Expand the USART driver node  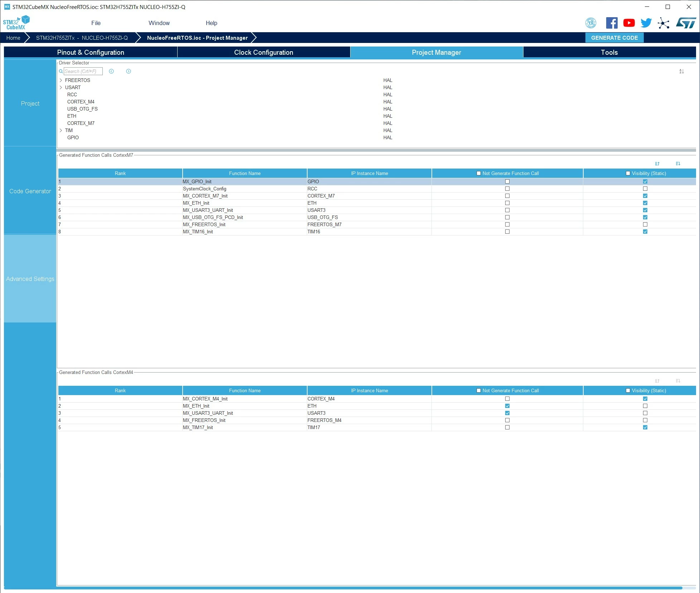click(x=61, y=87)
